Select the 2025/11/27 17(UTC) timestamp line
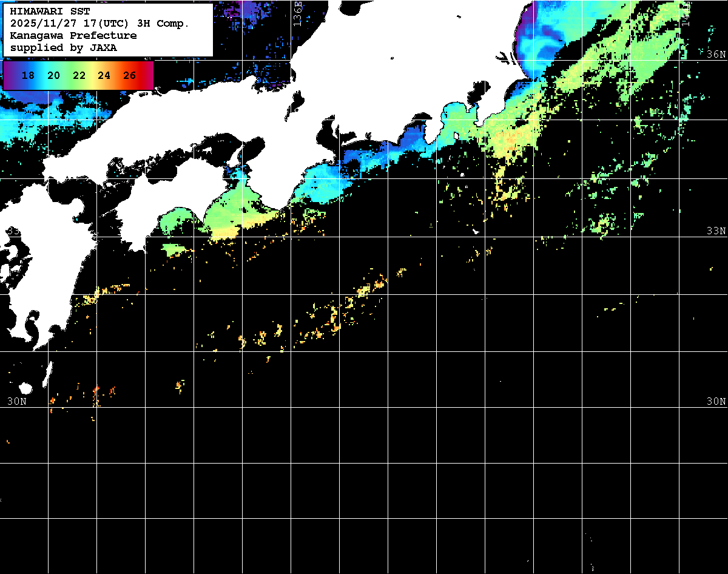728x574 pixels. [99, 24]
